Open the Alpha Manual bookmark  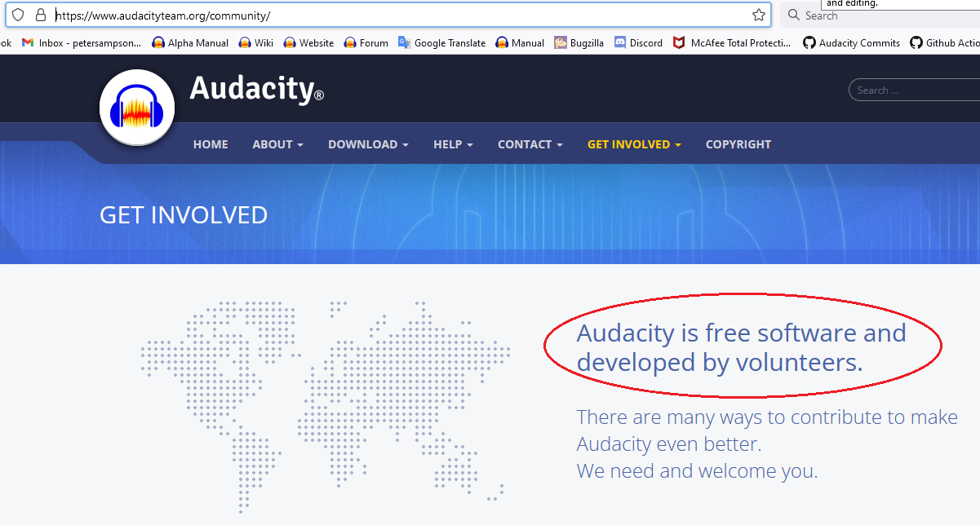(190, 42)
